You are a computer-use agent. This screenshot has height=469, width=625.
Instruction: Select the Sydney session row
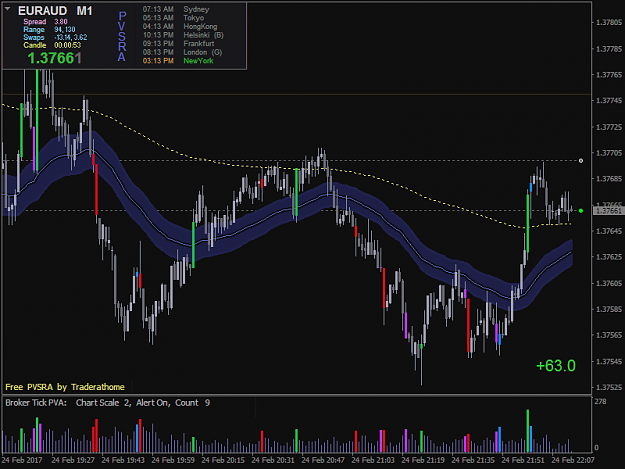pyautogui.click(x=176, y=9)
